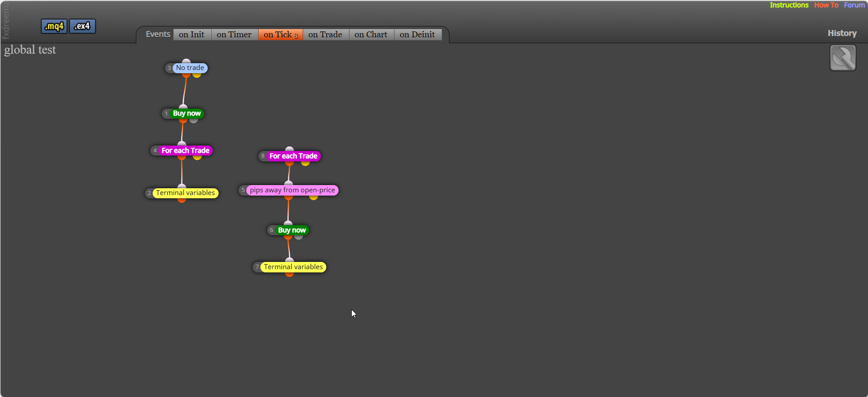Select Terminal variables block number 7
Image resolution: width=868 pixels, height=397 pixels.
[x=294, y=267]
